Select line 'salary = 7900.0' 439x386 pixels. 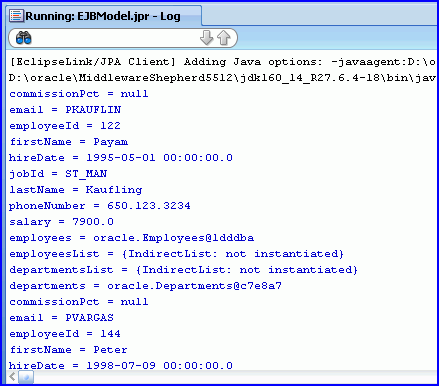[x=61, y=222]
